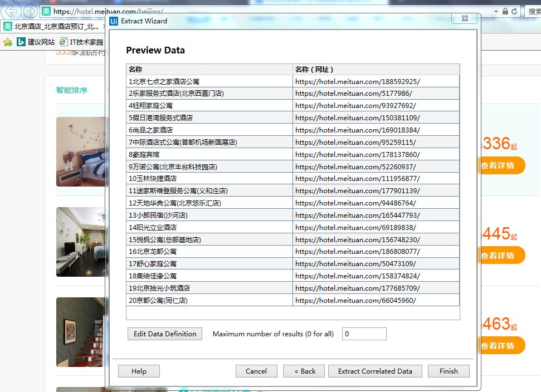Screen dimensions: 541x392
Task: Close the Extract Wizard dialog
Action: (x=465, y=18)
